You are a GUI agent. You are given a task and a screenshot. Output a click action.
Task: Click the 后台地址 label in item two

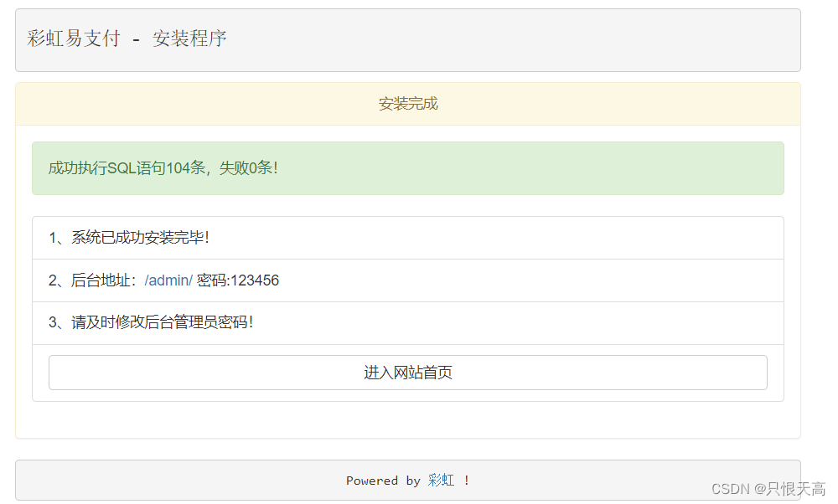pyautogui.click(x=102, y=280)
